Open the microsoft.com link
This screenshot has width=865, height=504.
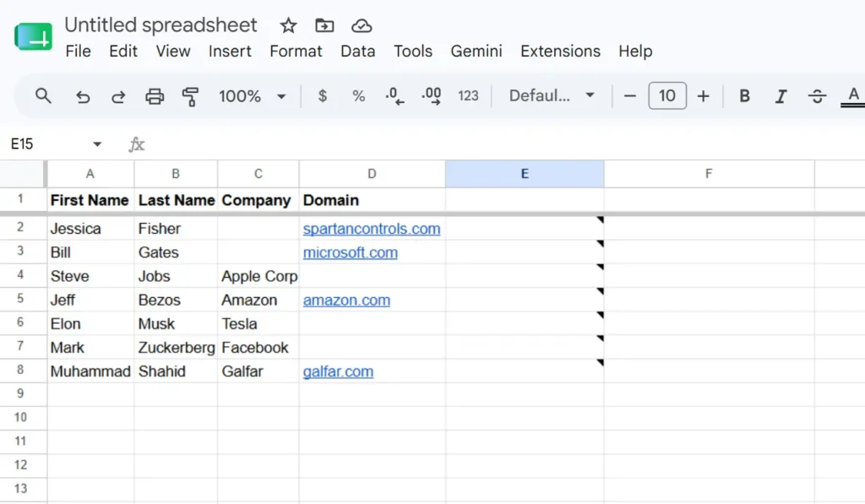click(x=351, y=252)
